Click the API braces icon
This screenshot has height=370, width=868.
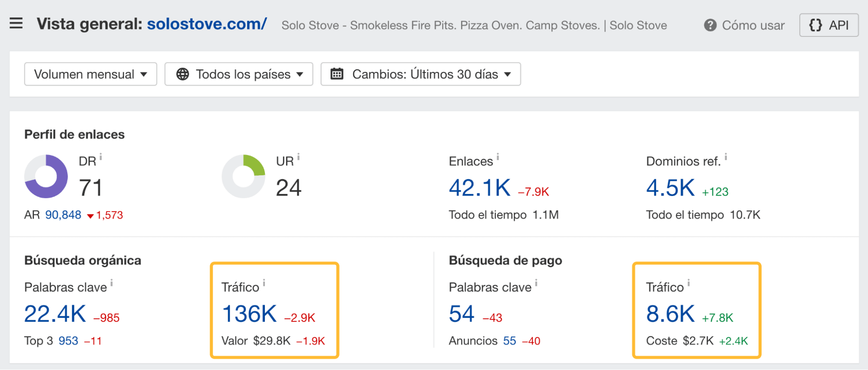[x=817, y=25]
